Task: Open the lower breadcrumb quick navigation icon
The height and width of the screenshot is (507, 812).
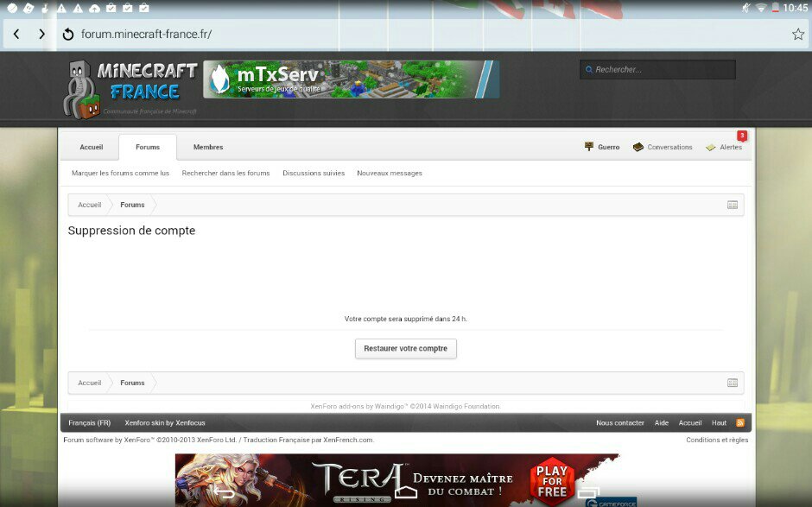Action: pos(733,383)
